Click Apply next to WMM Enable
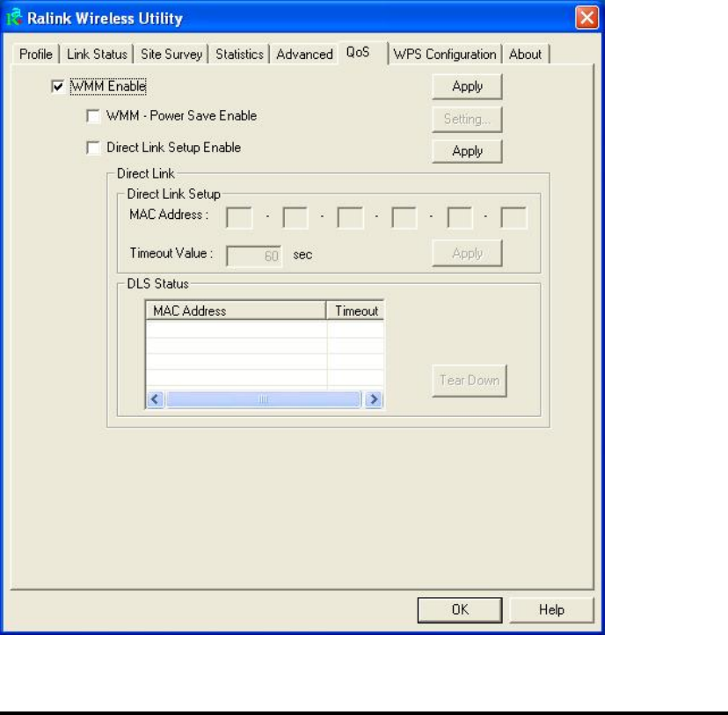This screenshot has width=728, height=715. [x=467, y=86]
